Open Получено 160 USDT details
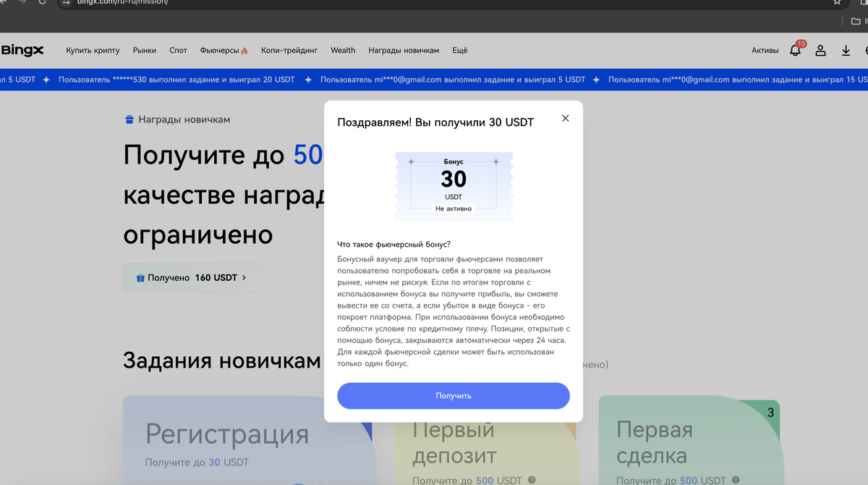This screenshot has height=485, width=868. tap(192, 277)
